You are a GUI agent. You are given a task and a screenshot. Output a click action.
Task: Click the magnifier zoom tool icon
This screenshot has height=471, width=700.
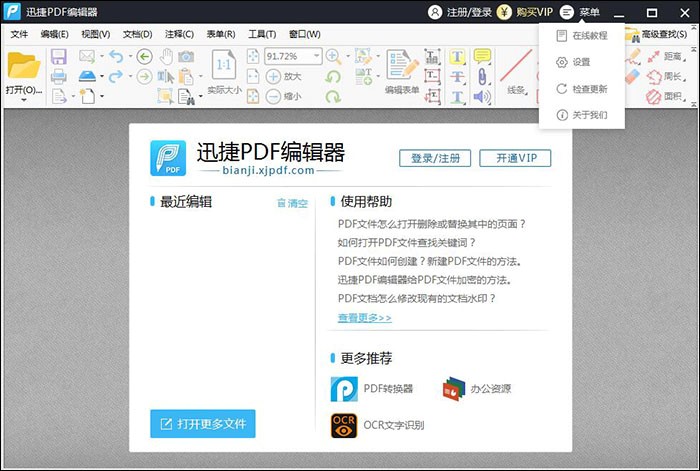coord(333,57)
